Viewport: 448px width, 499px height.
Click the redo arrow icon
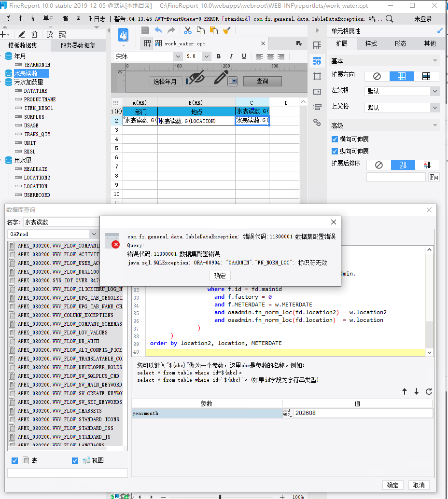point(171,30)
